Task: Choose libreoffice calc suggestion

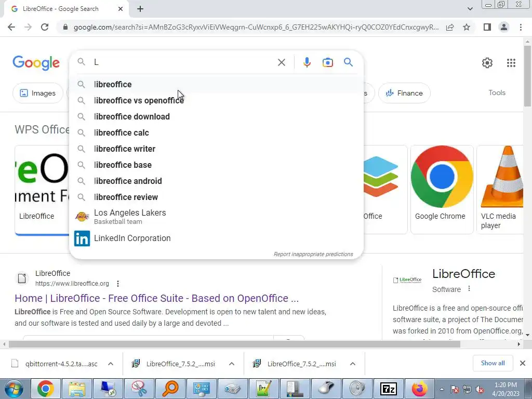Action: (x=216, y=132)
